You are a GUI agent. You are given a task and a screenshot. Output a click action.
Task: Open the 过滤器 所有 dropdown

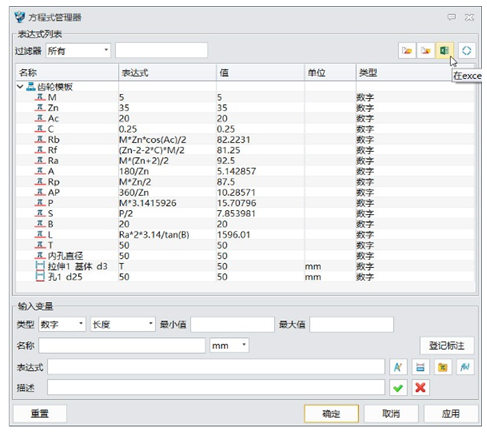78,51
